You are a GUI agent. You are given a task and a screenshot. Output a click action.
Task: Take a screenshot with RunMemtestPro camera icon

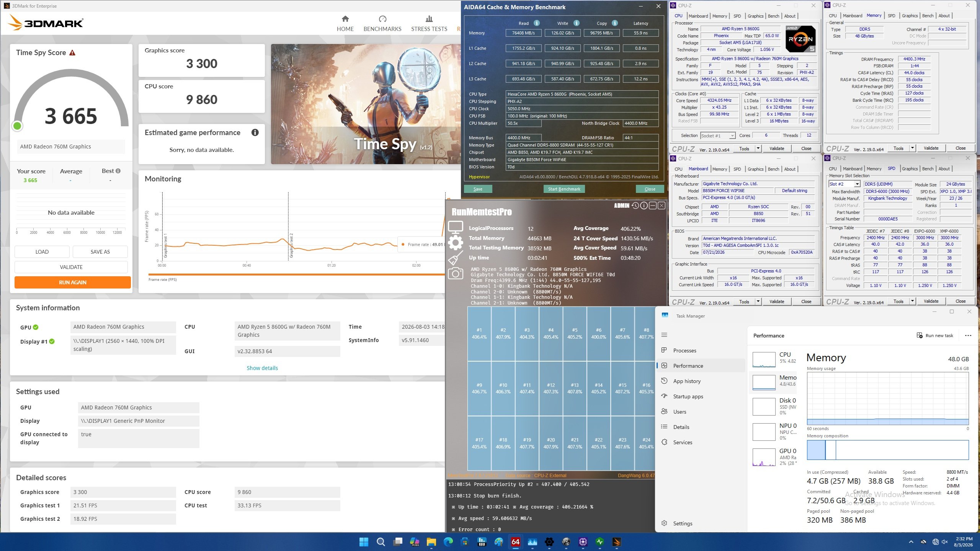tap(455, 273)
